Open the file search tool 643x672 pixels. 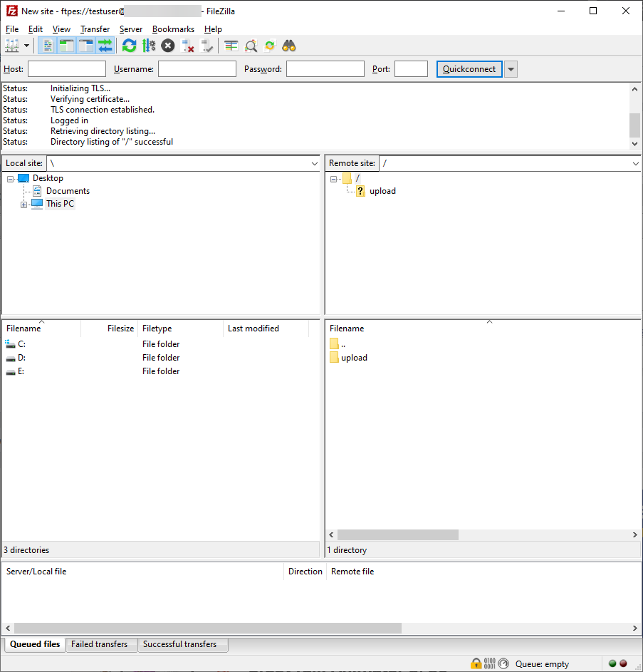(x=288, y=45)
